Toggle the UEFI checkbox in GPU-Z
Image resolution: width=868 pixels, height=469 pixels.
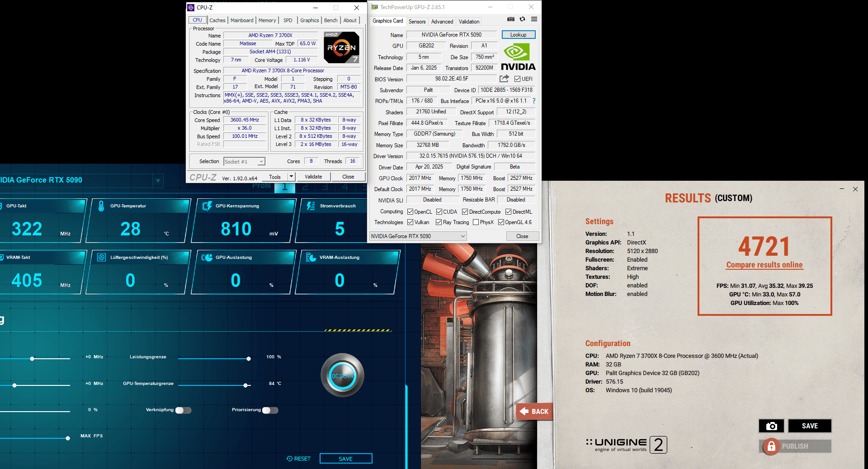[517, 79]
